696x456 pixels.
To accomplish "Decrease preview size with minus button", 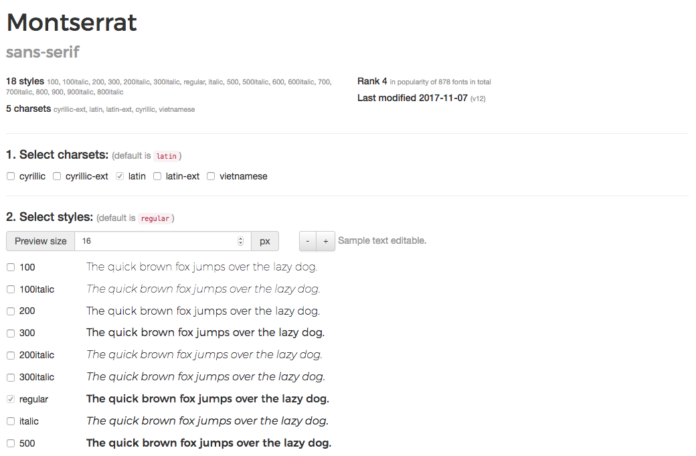I will coord(308,241).
